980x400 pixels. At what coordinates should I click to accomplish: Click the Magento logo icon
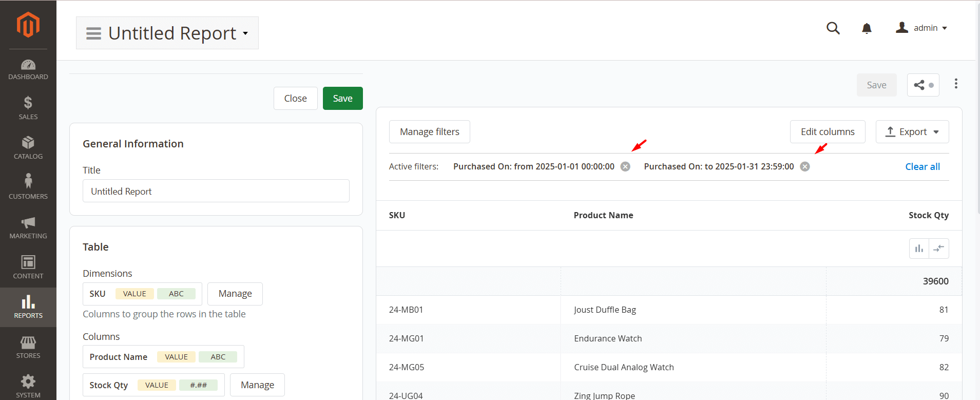(x=28, y=25)
